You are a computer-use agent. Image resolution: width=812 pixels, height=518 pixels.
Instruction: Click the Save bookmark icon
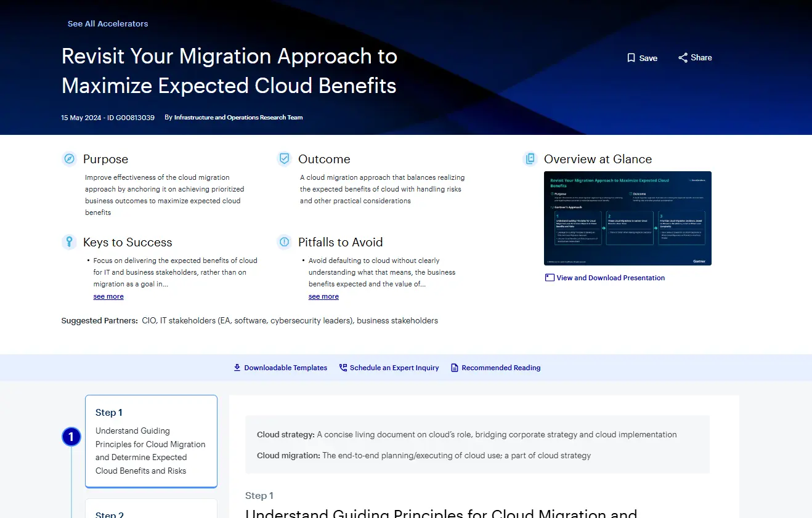coord(631,57)
